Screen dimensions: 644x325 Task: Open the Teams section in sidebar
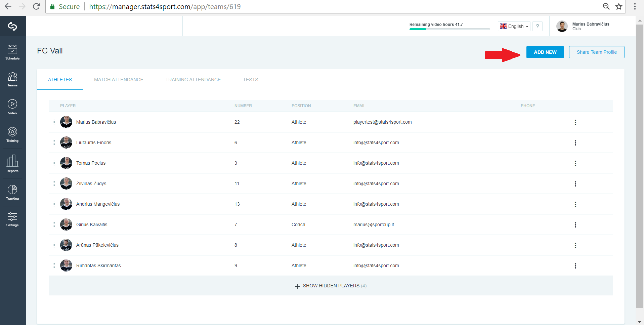[12, 80]
